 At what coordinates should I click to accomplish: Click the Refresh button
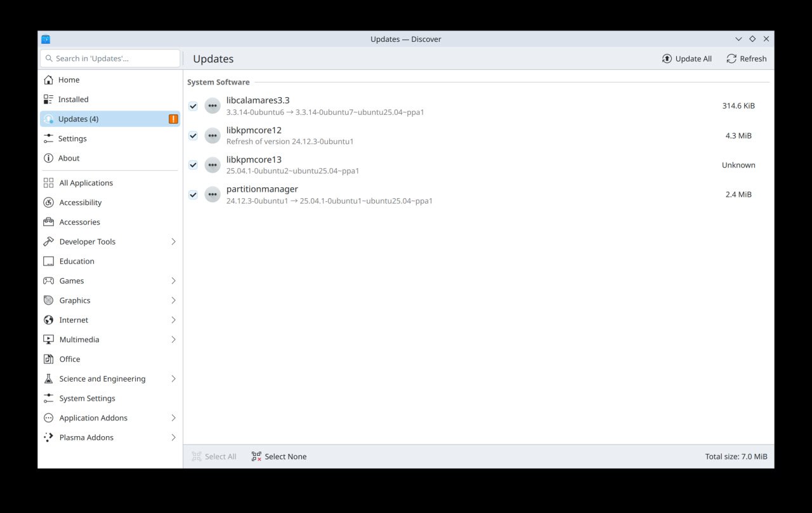coord(747,59)
